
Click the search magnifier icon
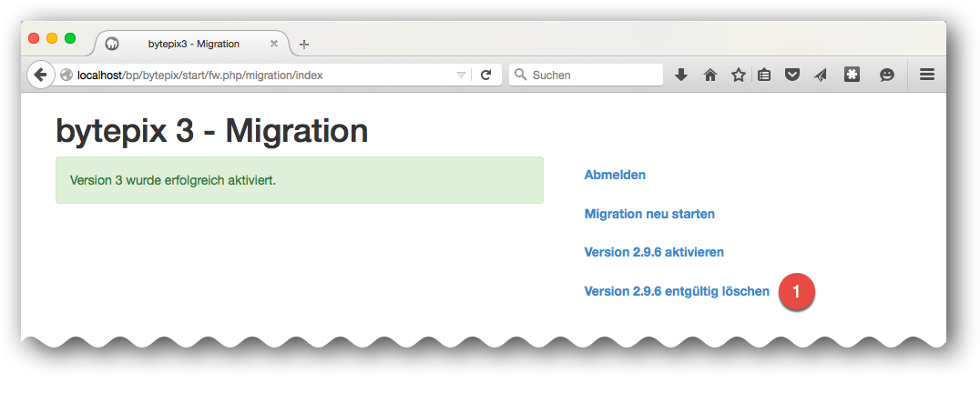(x=520, y=75)
